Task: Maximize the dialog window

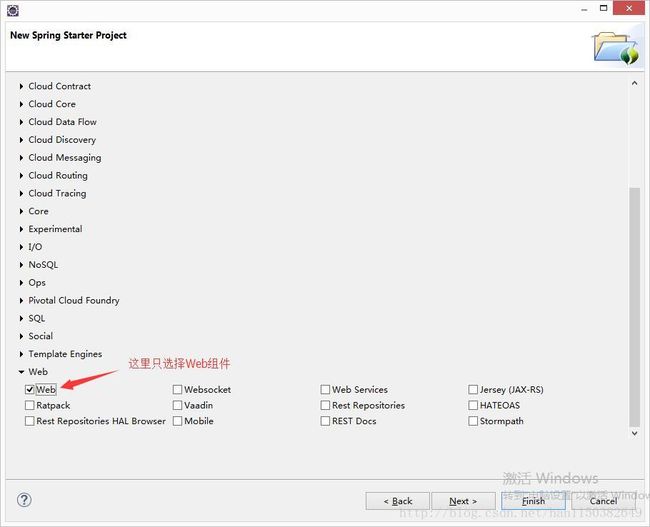Action: coord(604,8)
